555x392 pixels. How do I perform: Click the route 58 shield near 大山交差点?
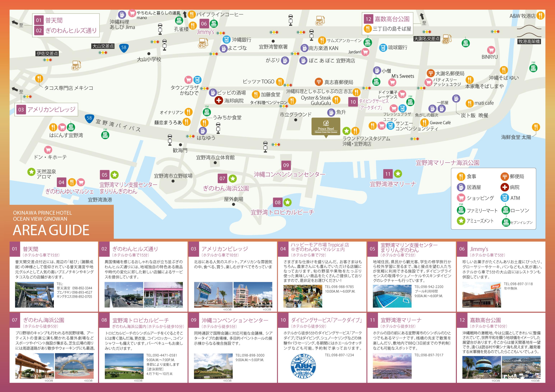[124, 48]
